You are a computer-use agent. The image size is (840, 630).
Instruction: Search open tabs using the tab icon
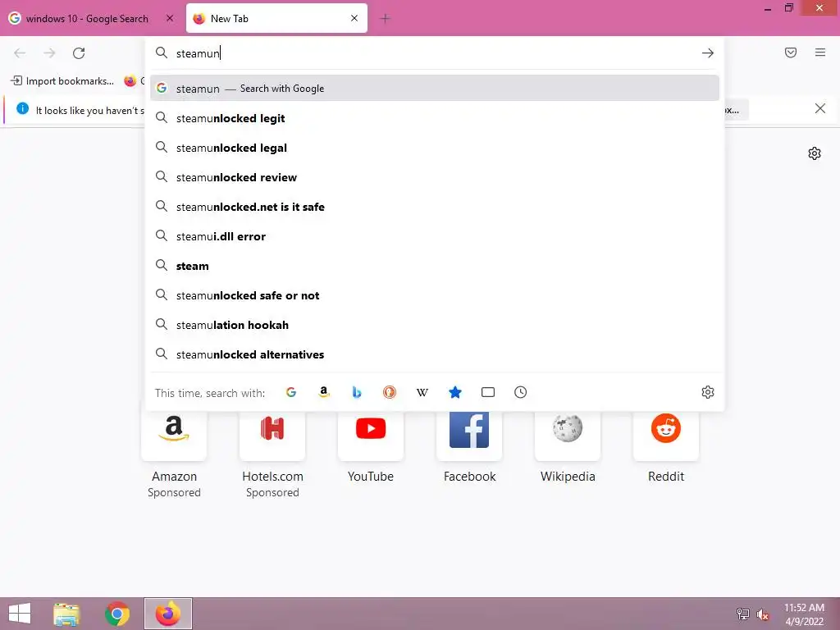(x=488, y=392)
